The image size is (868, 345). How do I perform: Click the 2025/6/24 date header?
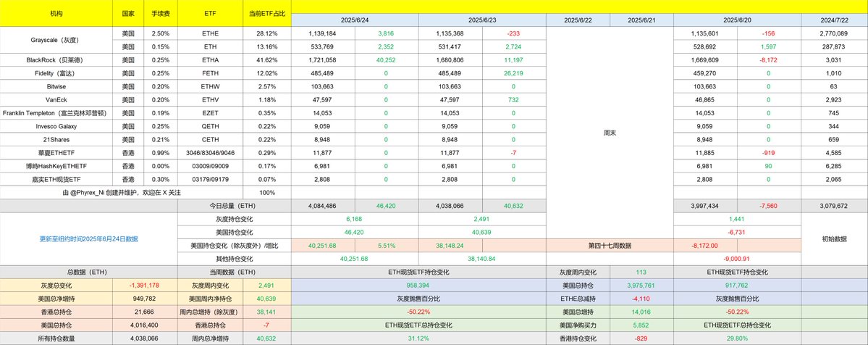pos(355,20)
